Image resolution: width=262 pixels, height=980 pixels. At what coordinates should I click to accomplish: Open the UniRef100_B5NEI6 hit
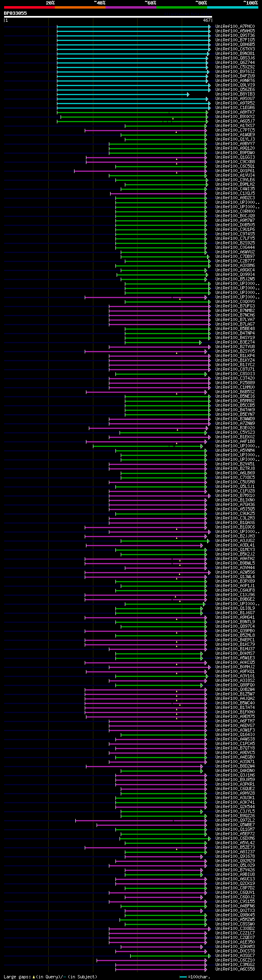pyautogui.click(x=235, y=397)
